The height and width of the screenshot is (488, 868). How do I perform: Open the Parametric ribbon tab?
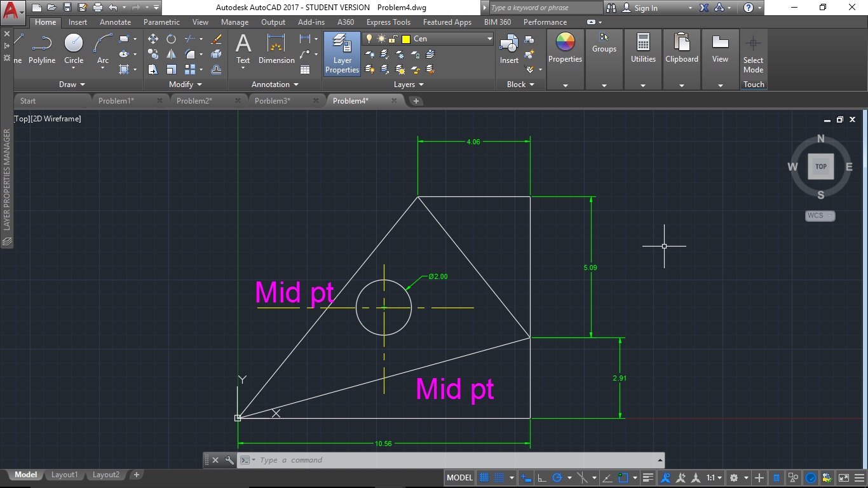click(161, 22)
